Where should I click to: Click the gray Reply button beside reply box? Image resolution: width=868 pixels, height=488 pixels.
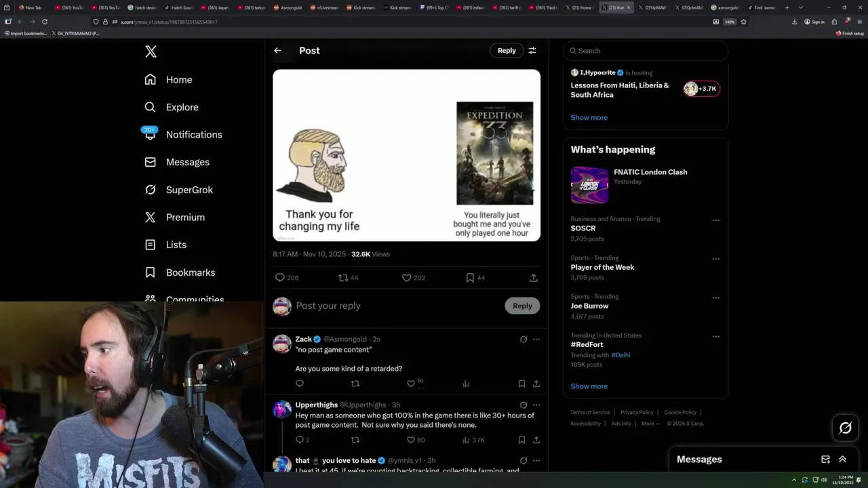point(522,306)
